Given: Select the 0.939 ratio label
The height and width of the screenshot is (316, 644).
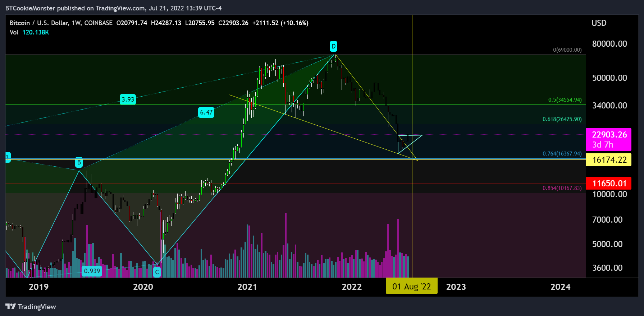Looking at the screenshot, I should coord(92,271).
